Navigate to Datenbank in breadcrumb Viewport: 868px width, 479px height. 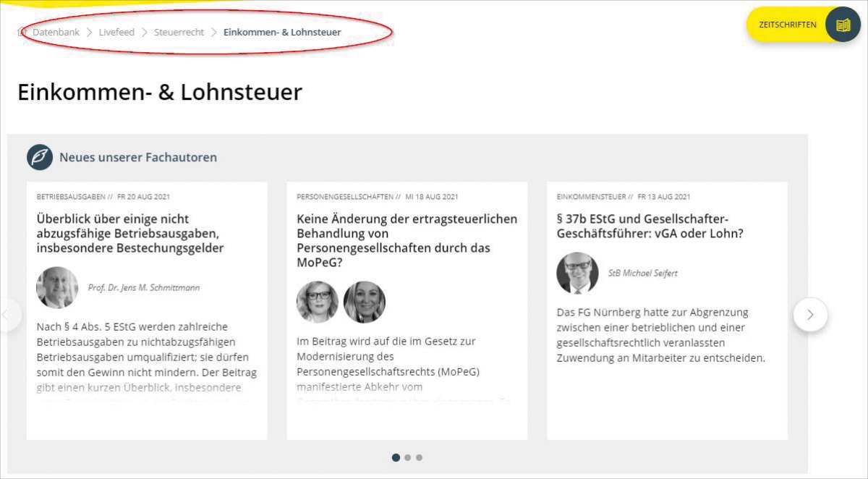(56, 33)
